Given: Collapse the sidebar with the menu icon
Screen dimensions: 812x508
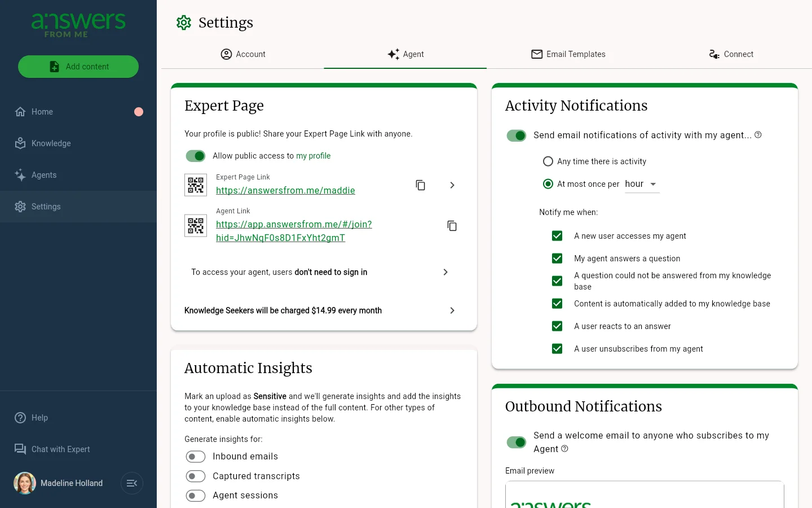Looking at the screenshot, I should [132, 483].
